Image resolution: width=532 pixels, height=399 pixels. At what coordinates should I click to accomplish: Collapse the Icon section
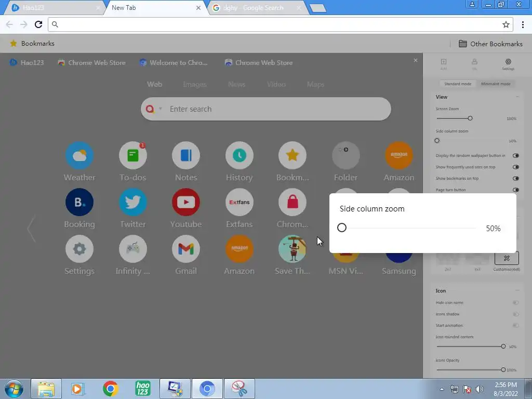tap(517, 290)
